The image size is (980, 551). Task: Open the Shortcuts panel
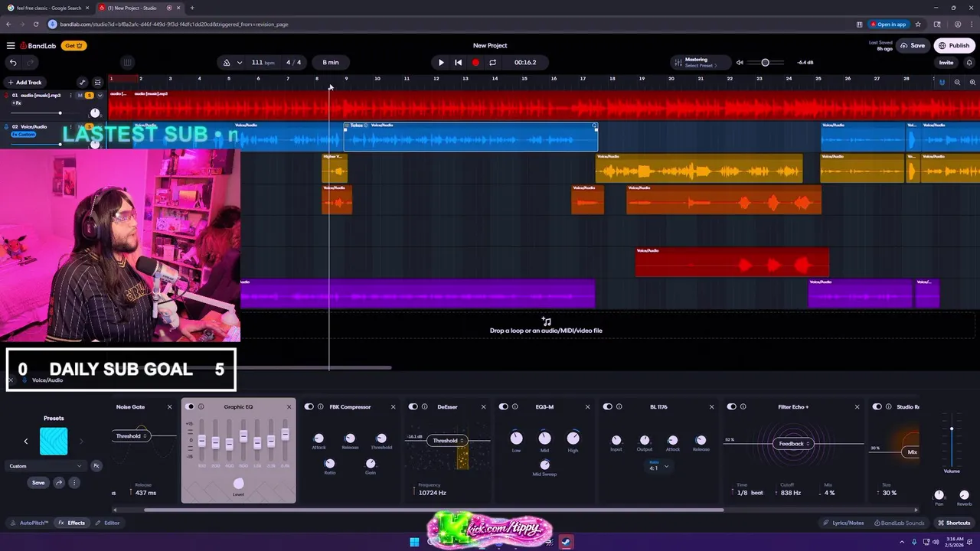click(953, 523)
